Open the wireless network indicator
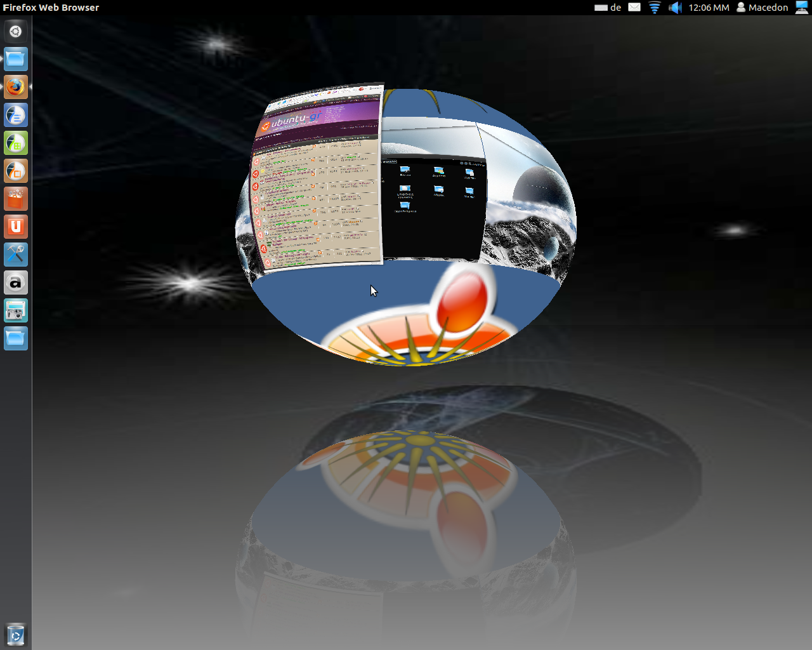 point(655,8)
